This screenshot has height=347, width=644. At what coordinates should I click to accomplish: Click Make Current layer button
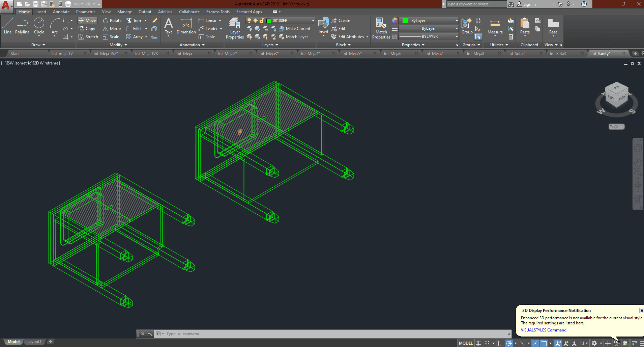pos(294,29)
